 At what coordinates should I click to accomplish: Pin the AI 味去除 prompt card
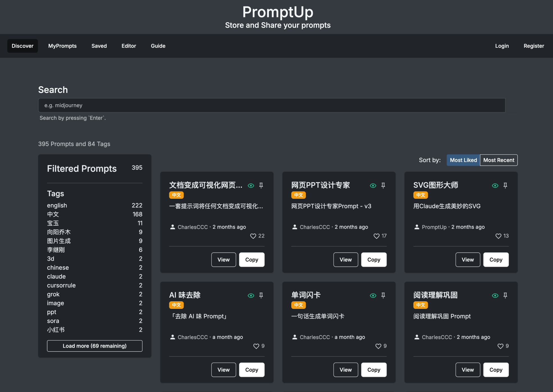tap(261, 296)
